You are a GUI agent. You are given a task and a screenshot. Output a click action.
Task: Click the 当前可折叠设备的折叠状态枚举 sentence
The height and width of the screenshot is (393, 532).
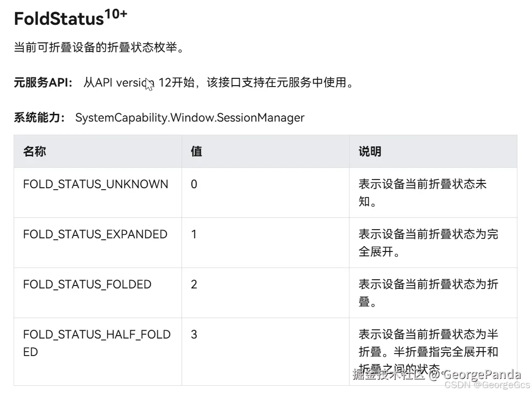click(x=98, y=48)
